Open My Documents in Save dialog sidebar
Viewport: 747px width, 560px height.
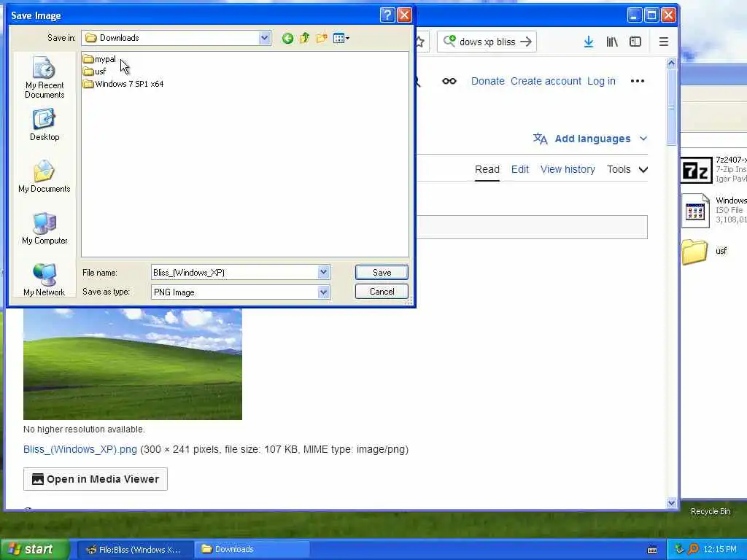[44, 176]
